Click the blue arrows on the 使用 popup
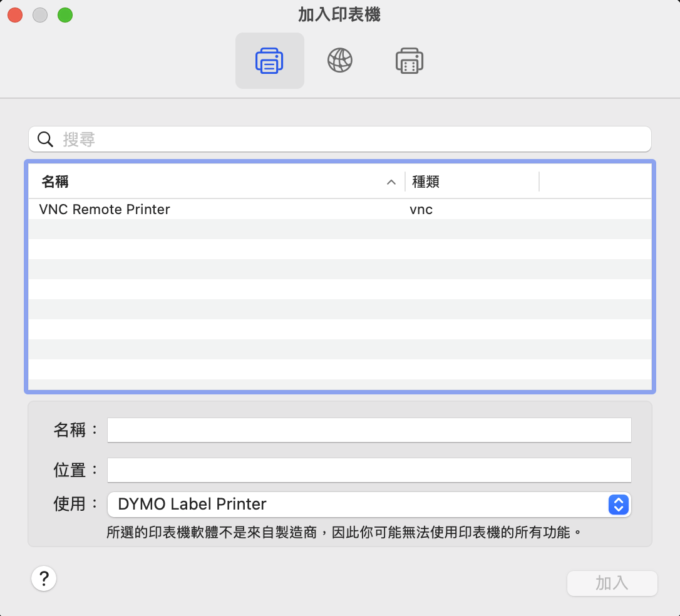 point(618,504)
